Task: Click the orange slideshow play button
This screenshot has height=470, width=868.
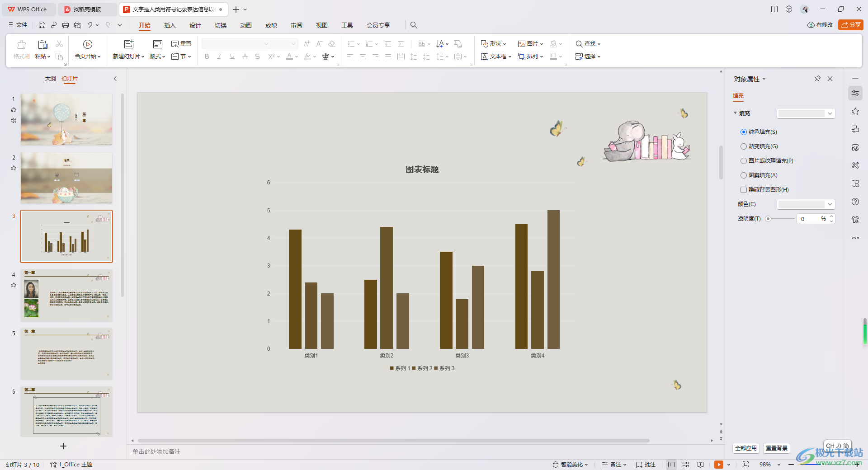Action: 719,465
